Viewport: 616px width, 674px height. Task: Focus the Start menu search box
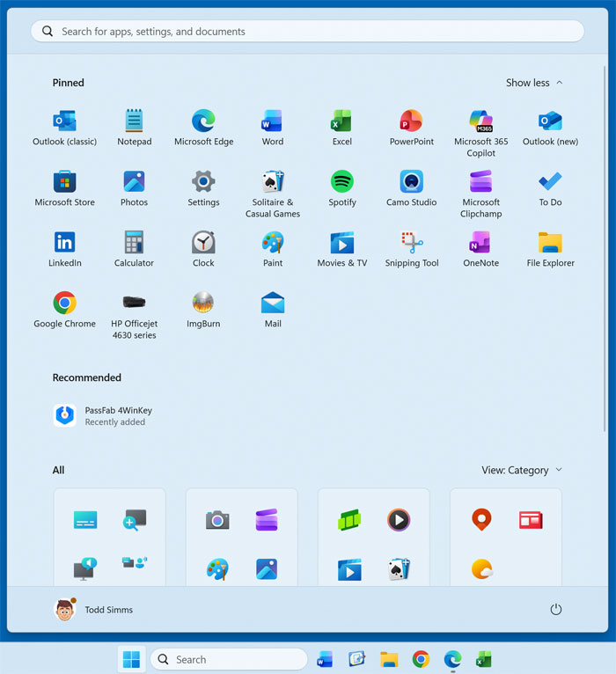pyautogui.click(x=307, y=32)
